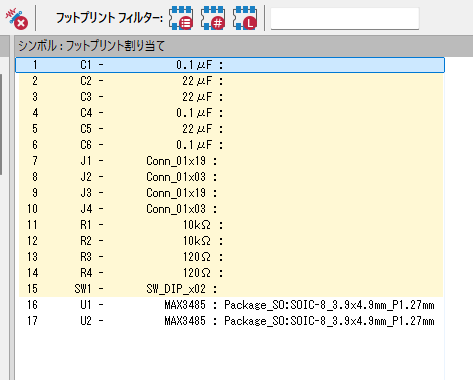This screenshot has height=380, width=473.
Task: Select row 3 C3 22 µF
Action: tap(230, 97)
